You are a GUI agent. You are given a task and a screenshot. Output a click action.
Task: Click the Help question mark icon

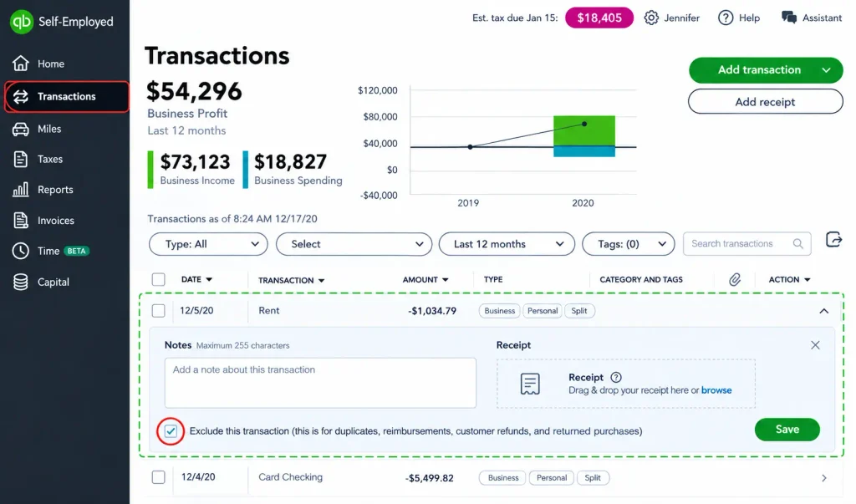[726, 18]
